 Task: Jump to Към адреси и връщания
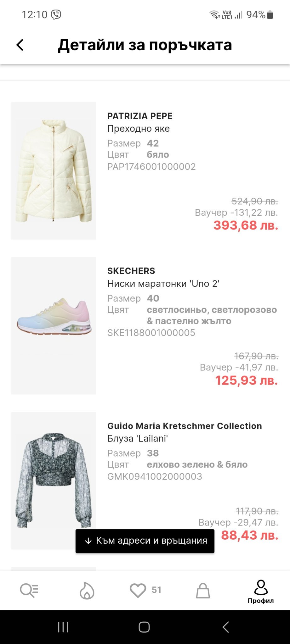[145, 541]
